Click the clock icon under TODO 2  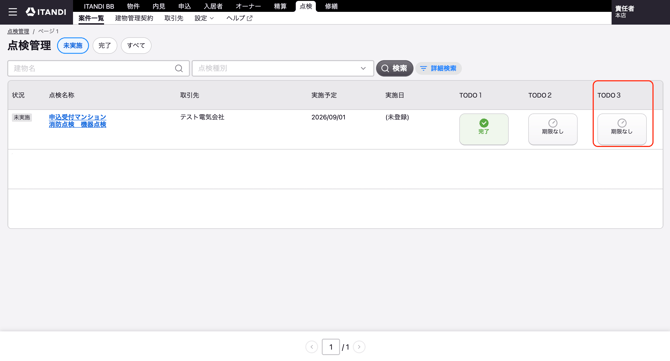click(x=553, y=123)
